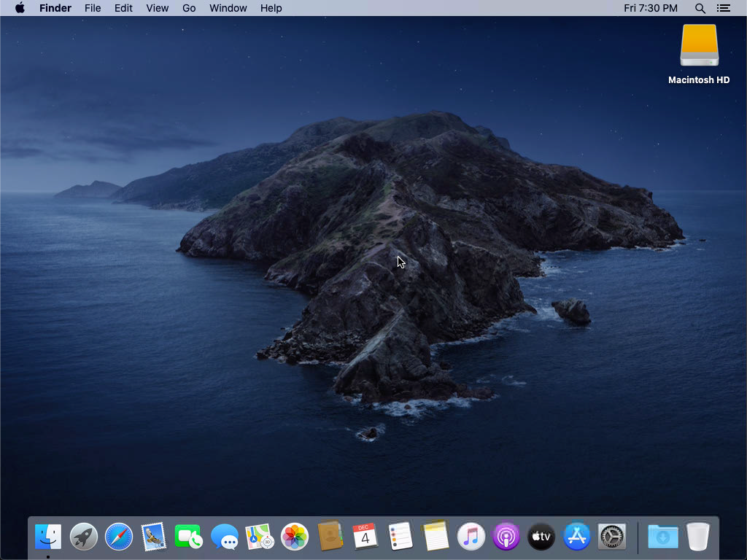The image size is (747, 560).
Task: Activate Spotlight search in the menu bar
Action: 700,8
